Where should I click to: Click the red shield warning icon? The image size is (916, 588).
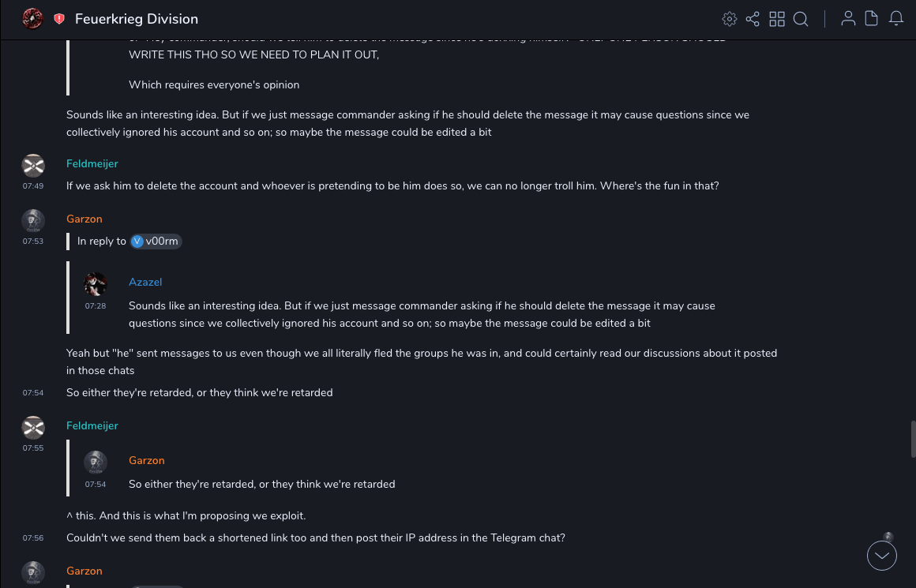coord(59,19)
